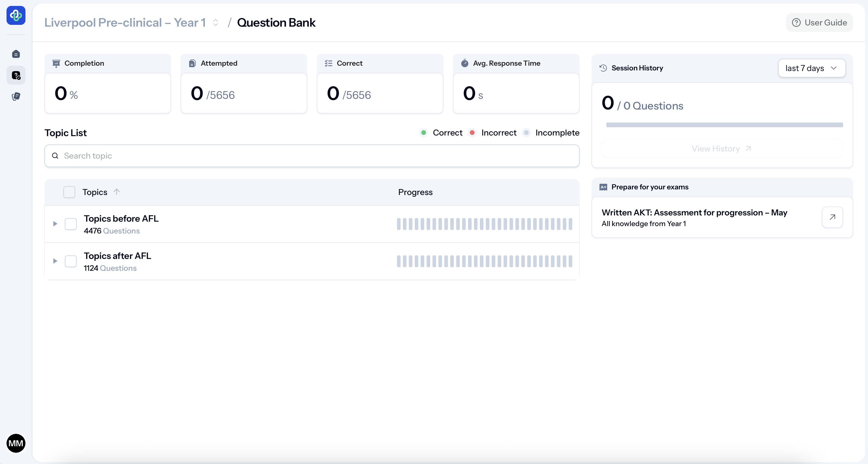Click the Topics sort arrow
868x464 pixels.
[x=117, y=192]
